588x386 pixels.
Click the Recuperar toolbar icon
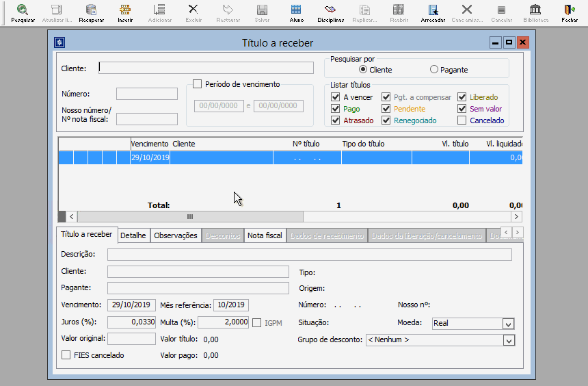coord(91,12)
